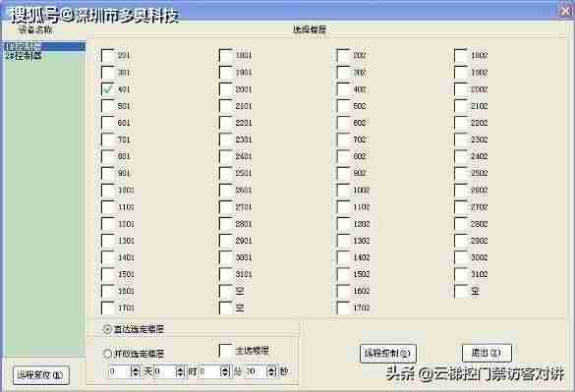Check floor 1301

108,241
